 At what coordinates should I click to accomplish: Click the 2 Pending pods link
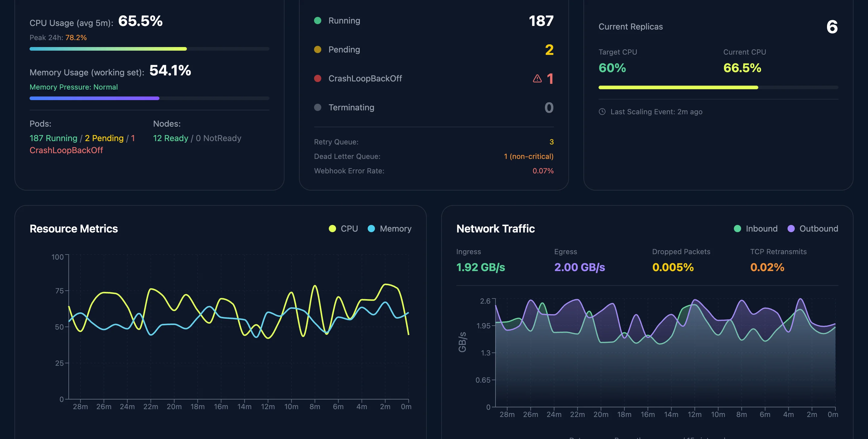104,138
